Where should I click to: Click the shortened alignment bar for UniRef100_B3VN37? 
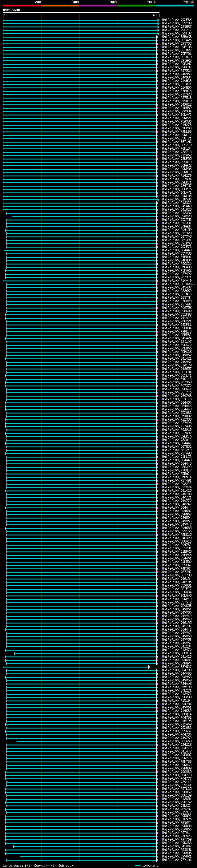pyautogui.click(x=76, y=667)
